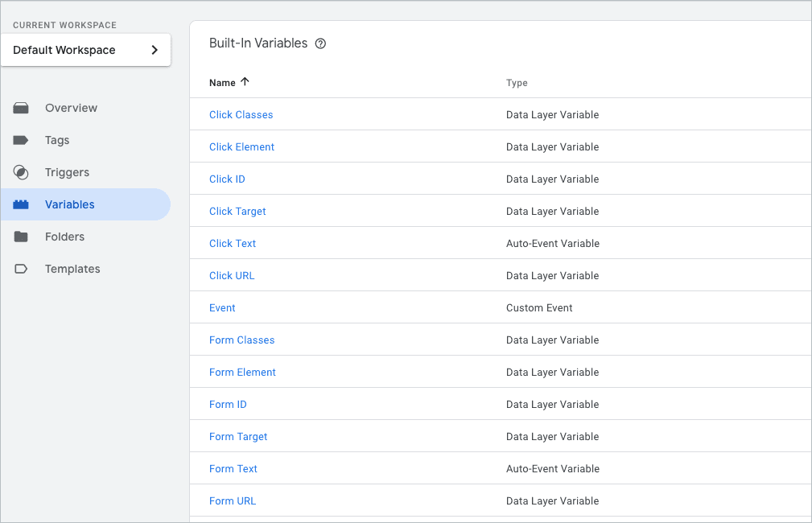Select the Click Text variable

point(233,244)
